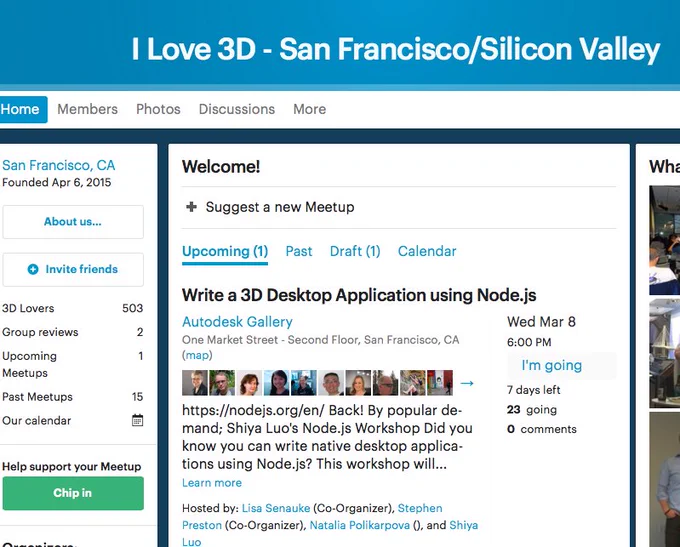Open the Draft (1) tab
The height and width of the screenshot is (547, 680).
tap(355, 251)
